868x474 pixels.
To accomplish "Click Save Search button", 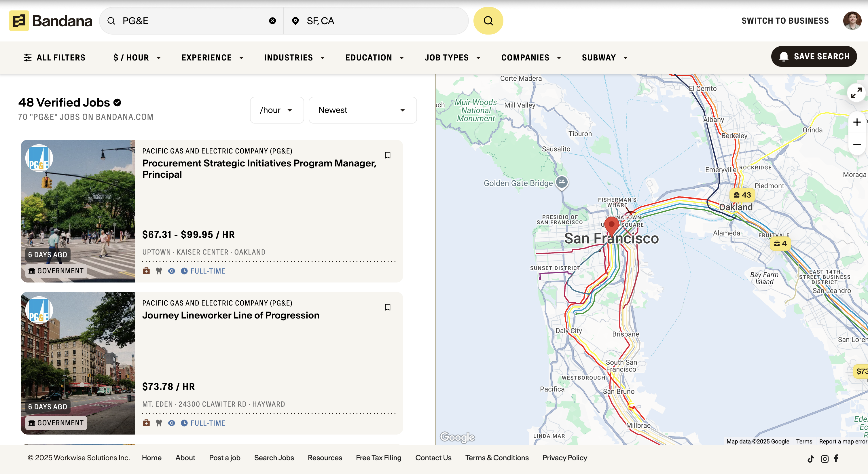I will [814, 57].
